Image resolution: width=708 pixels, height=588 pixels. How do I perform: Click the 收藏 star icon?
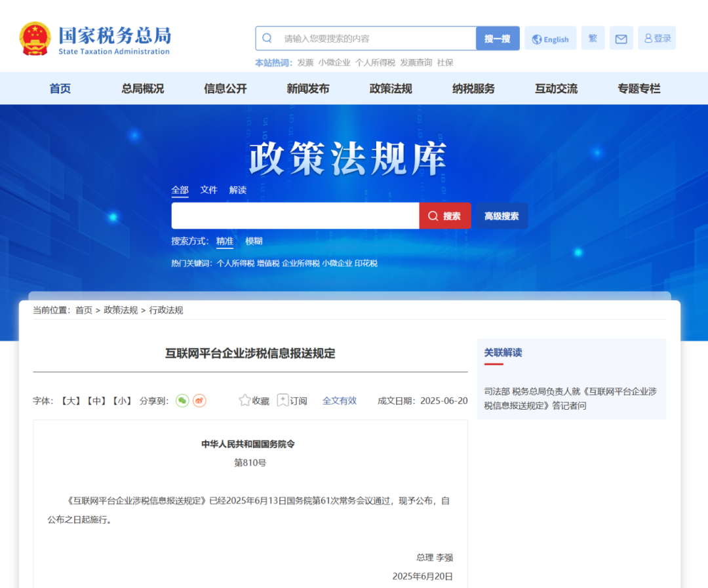click(x=245, y=400)
